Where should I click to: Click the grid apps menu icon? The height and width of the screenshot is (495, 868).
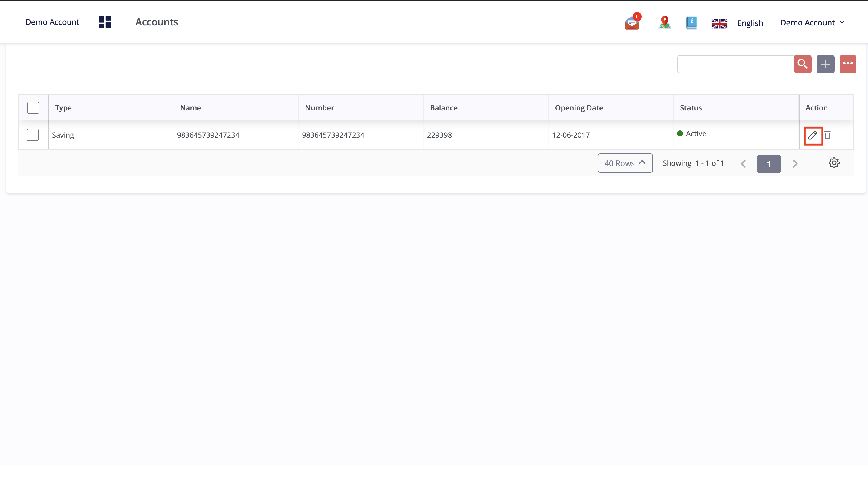(x=105, y=21)
